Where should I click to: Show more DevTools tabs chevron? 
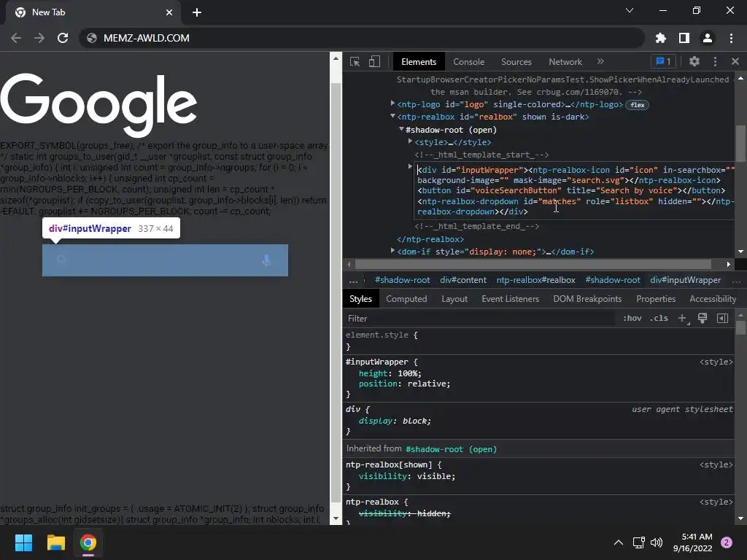(600, 61)
